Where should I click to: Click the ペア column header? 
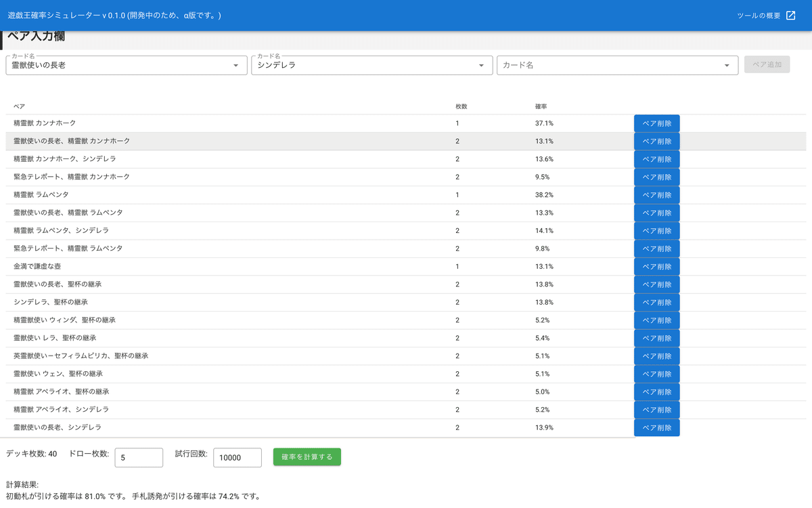(x=19, y=107)
